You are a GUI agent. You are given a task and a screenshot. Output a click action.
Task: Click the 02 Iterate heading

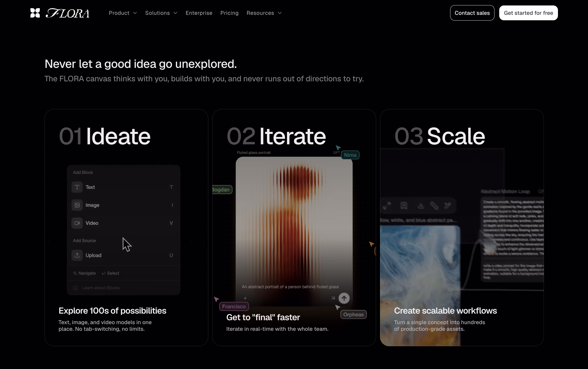point(276,136)
